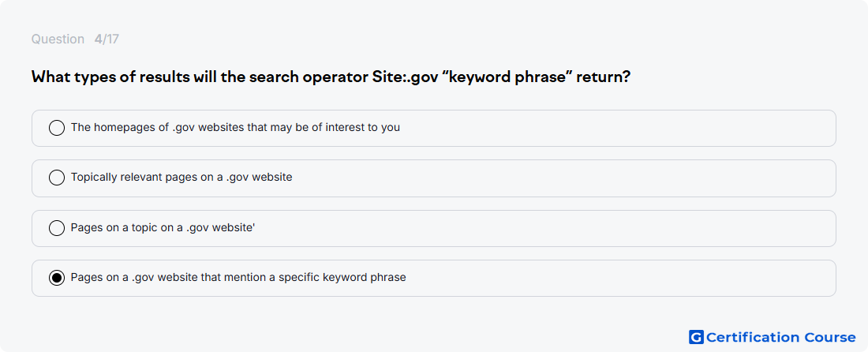Click the 'Topically relevant pages on a .gov website' text
Viewport: 868px width, 352px height.
[x=181, y=177]
